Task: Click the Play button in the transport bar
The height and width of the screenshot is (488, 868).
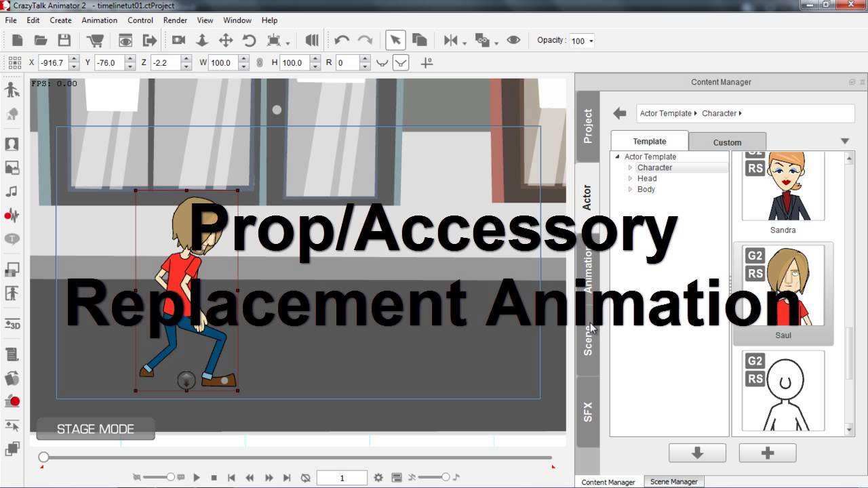Action: click(x=197, y=478)
